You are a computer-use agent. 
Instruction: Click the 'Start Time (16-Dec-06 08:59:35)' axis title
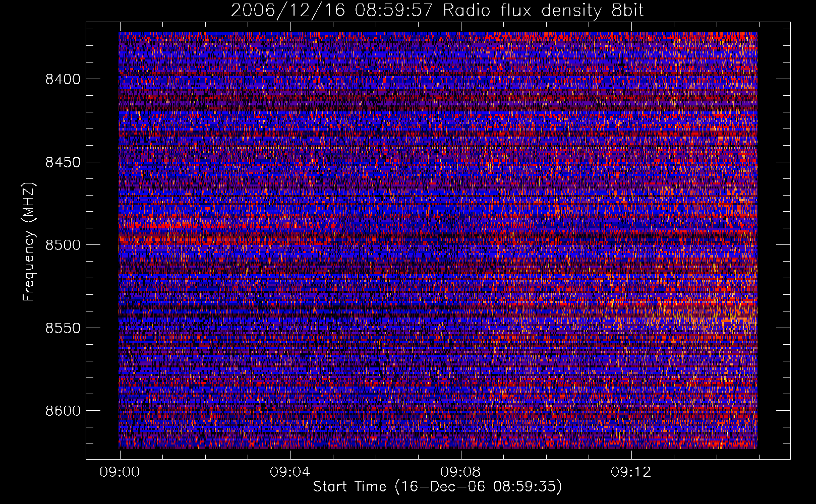437,487
